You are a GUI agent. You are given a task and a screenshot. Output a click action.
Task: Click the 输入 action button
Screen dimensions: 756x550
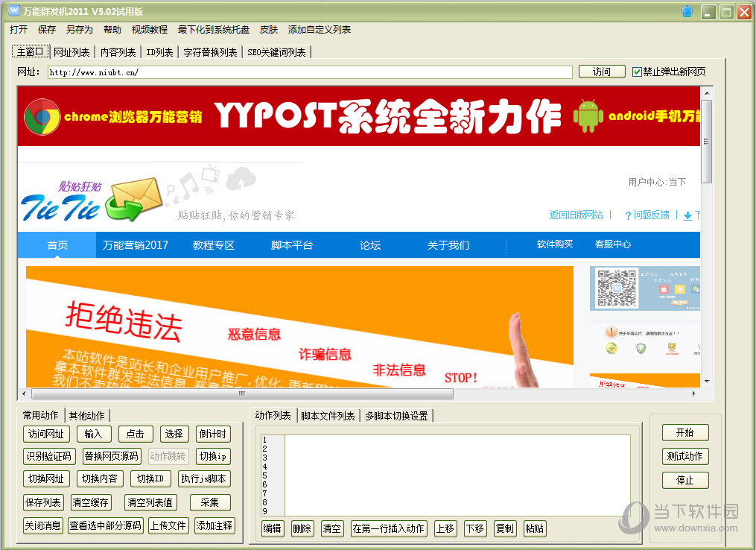click(94, 434)
